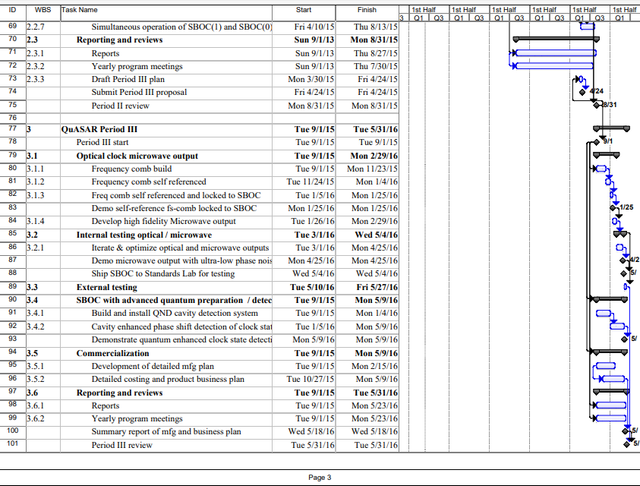Screen dimensions: 640x486
Task: Click the Task Name column header
Action: point(80,10)
